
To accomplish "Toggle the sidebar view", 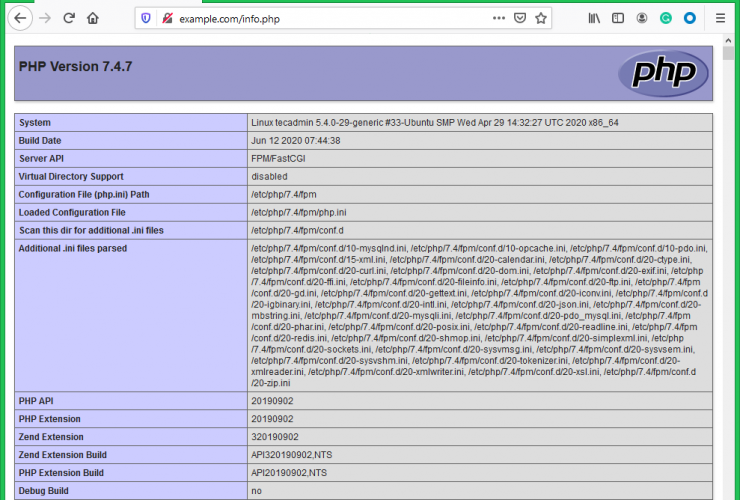I will click(x=618, y=18).
